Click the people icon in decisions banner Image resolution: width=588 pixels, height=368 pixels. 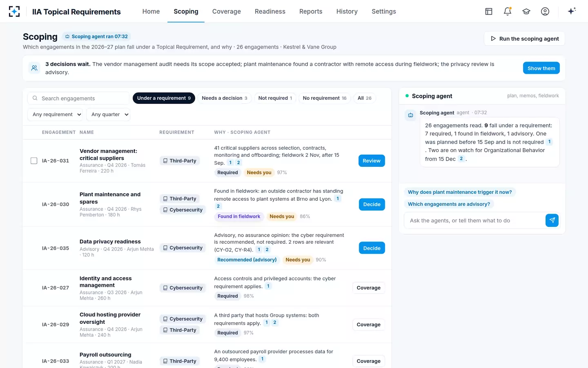34,68
